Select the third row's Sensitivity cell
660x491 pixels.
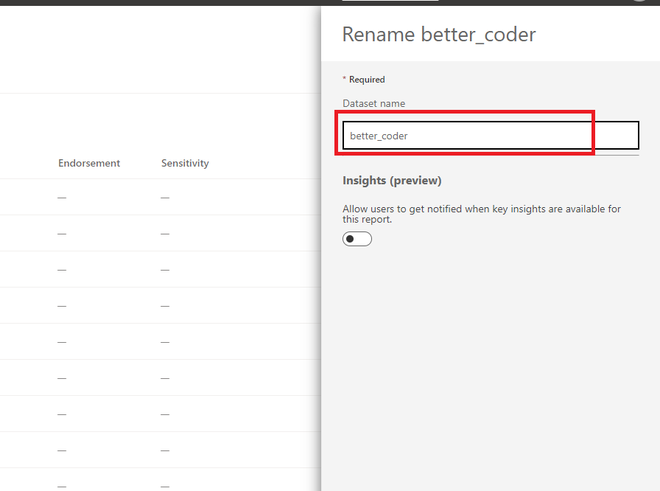coord(165,270)
